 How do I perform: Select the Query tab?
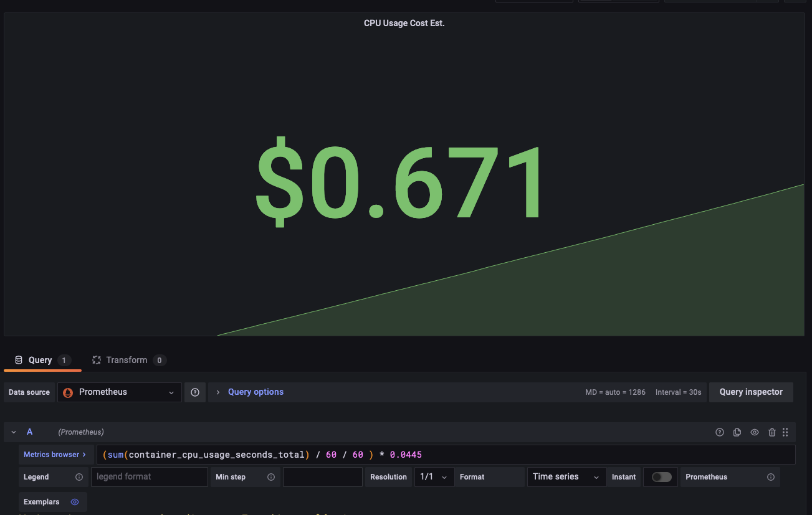(x=40, y=360)
